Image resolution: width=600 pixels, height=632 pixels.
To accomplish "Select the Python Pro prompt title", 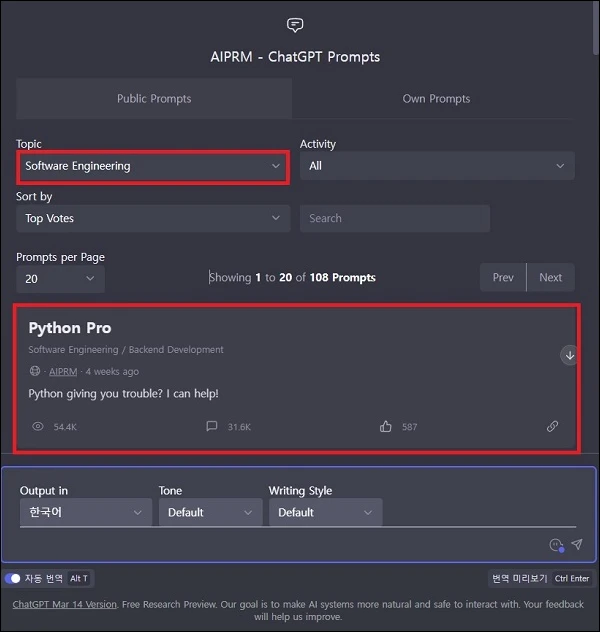I will pos(70,328).
